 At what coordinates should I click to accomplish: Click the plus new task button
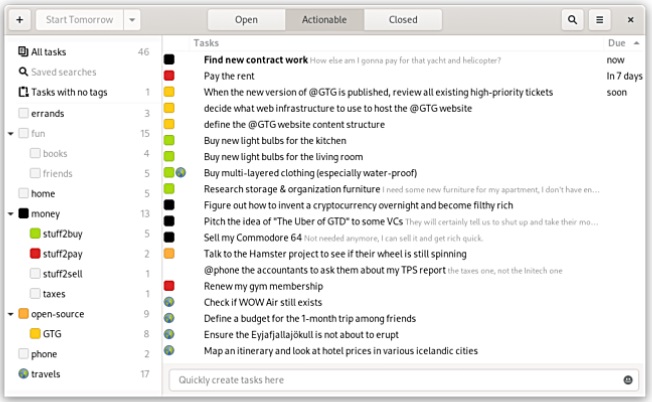click(x=20, y=20)
